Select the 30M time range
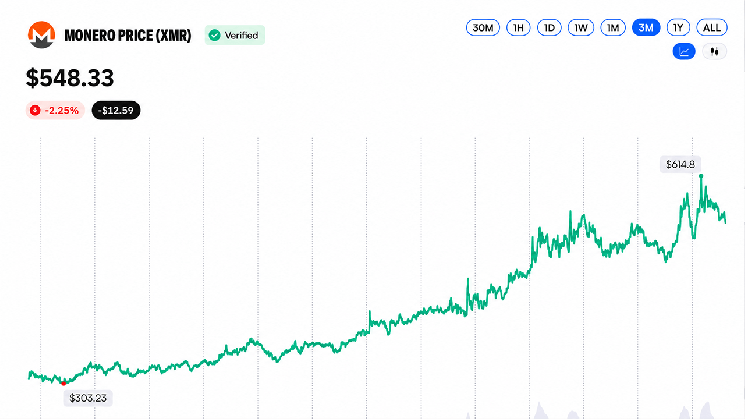This screenshot has height=419, width=745. tap(483, 28)
